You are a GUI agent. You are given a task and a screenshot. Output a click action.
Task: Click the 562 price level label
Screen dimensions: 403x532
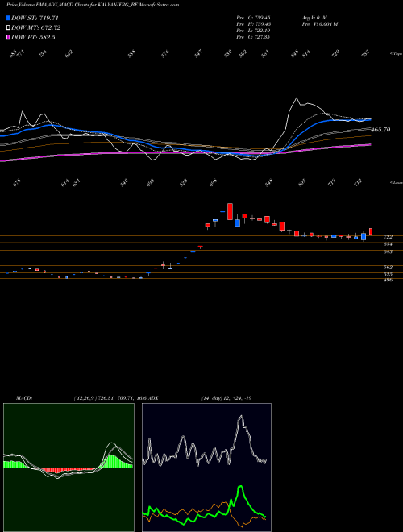click(x=388, y=267)
